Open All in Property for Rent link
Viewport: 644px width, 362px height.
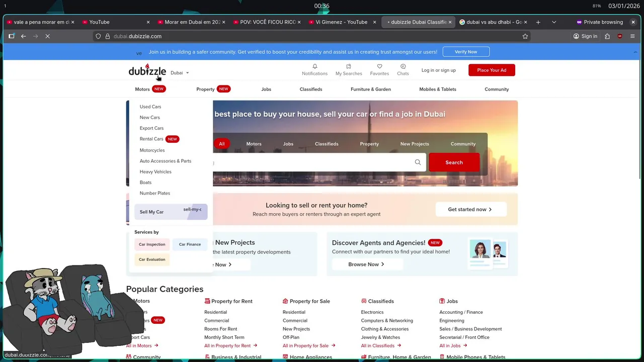coord(231,345)
